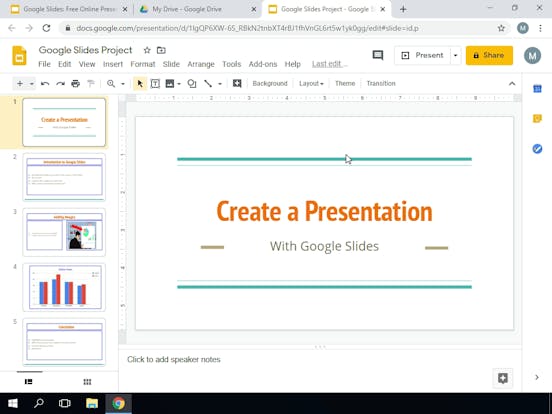Select slide 3 thumbnail with image
Image resolution: width=552 pixels, height=414 pixels.
pos(64,232)
